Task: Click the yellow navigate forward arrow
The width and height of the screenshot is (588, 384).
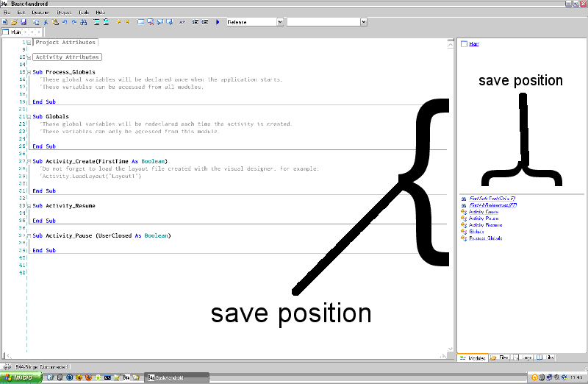Action: point(128,22)
